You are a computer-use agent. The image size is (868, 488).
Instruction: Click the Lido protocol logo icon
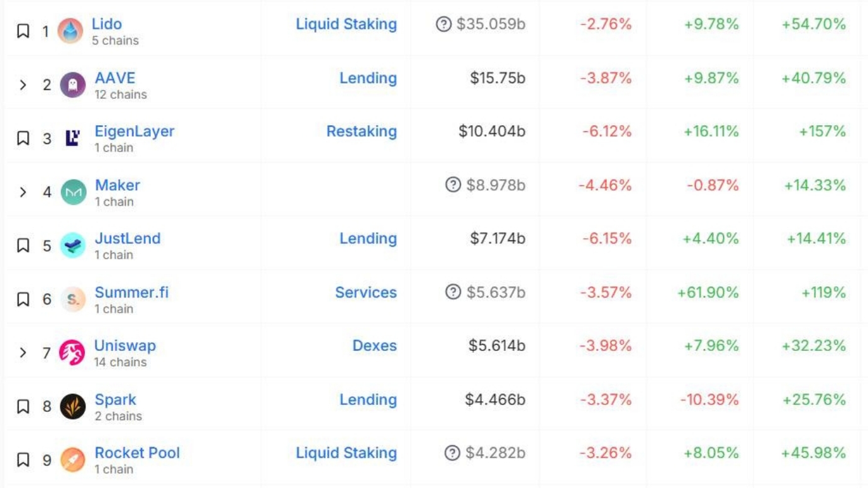(70, 31)
